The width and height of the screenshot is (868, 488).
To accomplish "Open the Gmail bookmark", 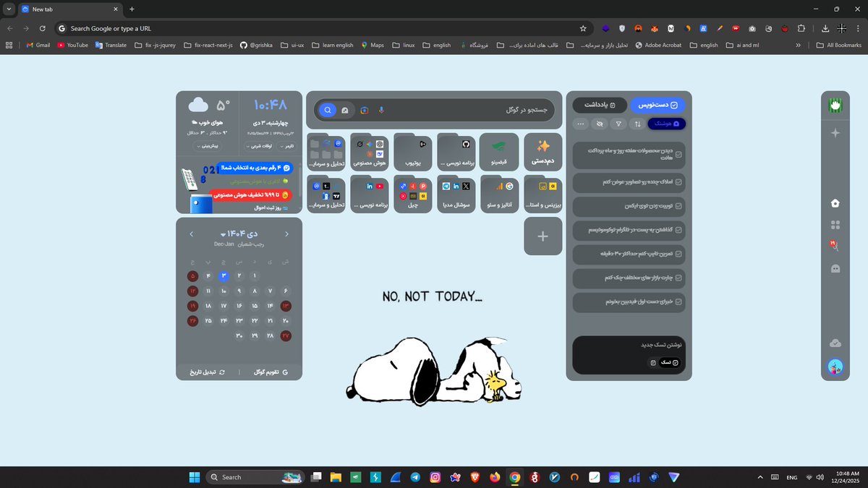I will tap(38, 45).
